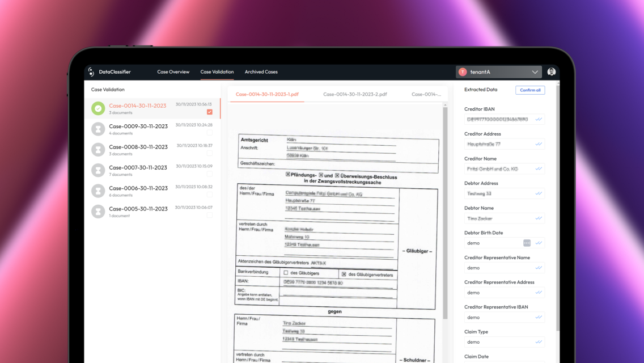Screen dimensions: 644x363
Task: Open case Case-0006-30-11-2023
Action: coord(152,191)
